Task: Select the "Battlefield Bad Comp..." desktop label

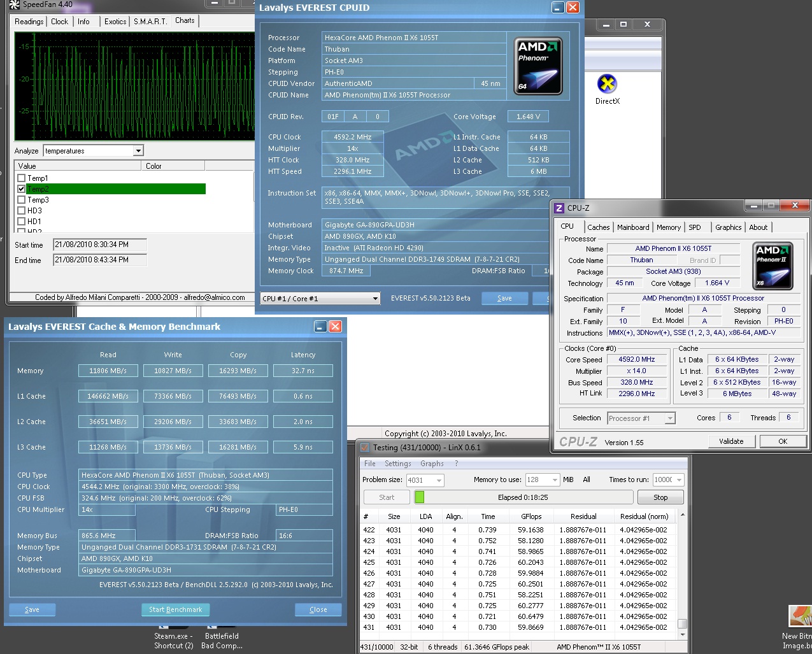Action: (x=222, y=641)
